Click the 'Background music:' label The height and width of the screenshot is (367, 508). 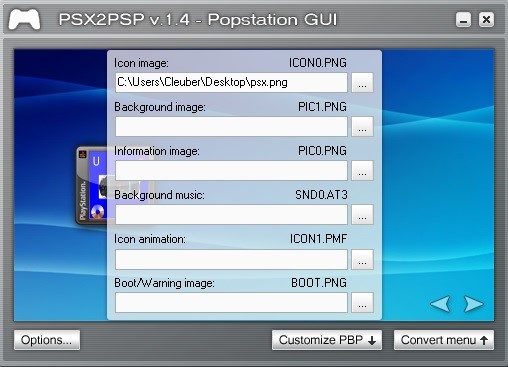159,195
